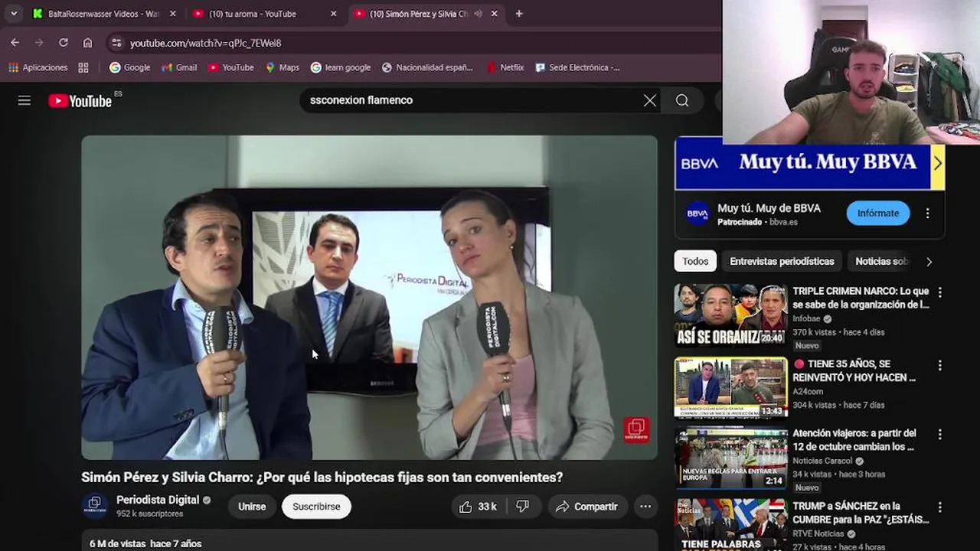Viewport: 980px width, 551px height.
Task: Run the search with magnifier button
Action: click(x=681, y=100)
